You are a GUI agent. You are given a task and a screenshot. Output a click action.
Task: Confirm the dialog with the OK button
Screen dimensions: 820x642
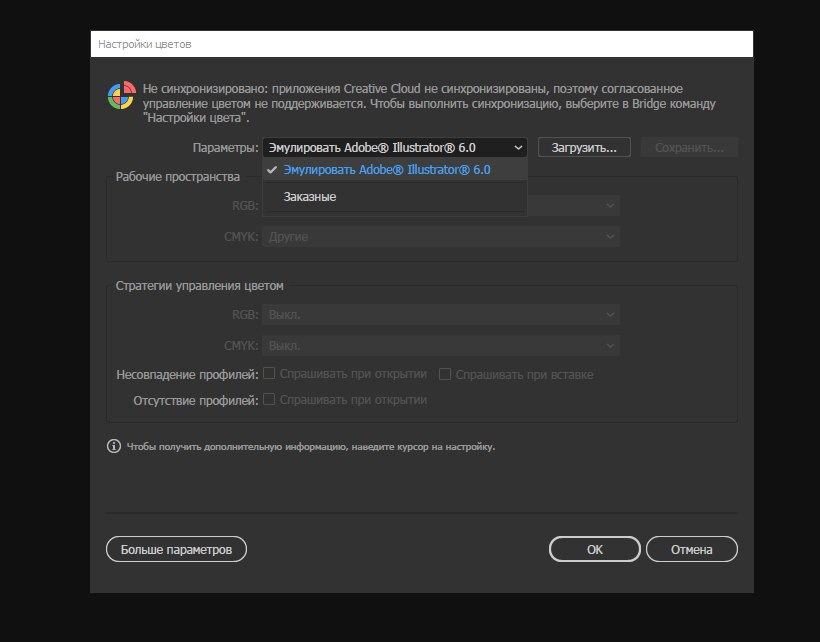[x=595, y=549]
